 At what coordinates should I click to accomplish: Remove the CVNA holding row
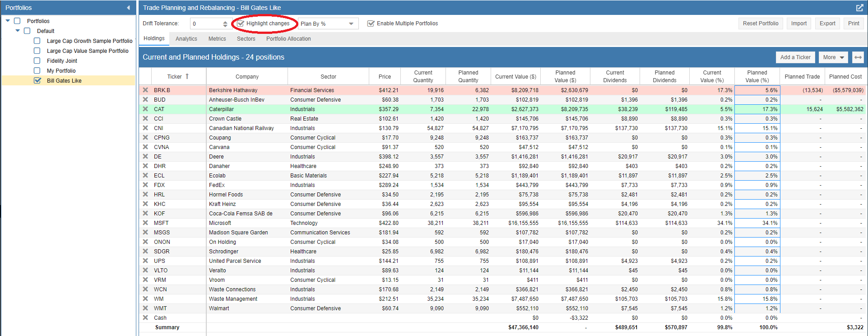145,147
